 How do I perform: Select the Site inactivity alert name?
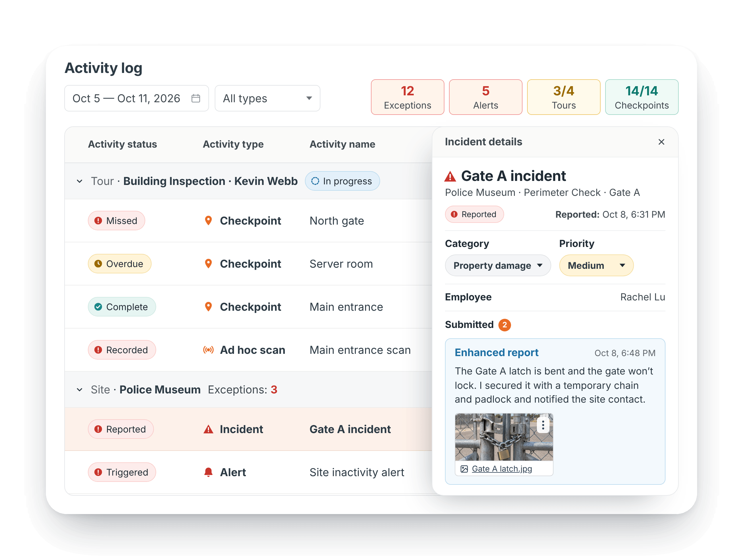click(x=357, y=472)
